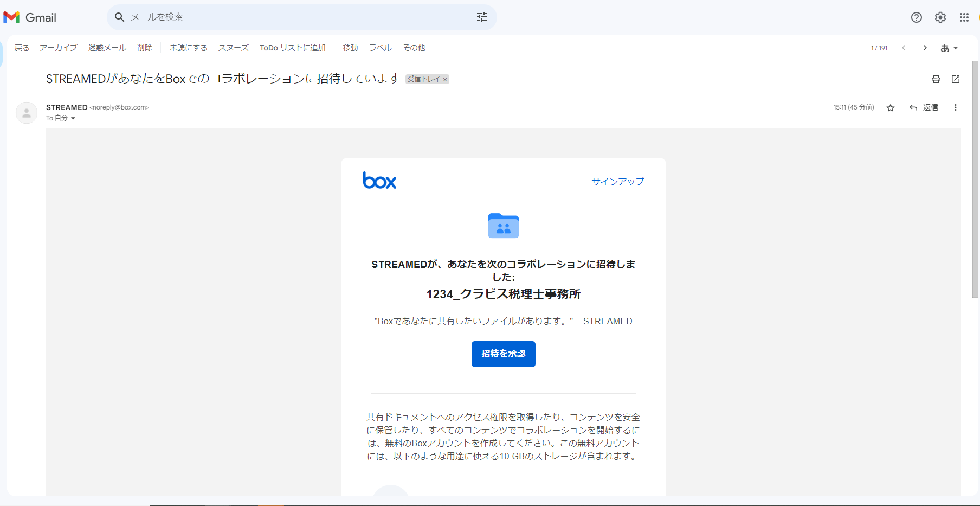Click the email subject heading
The image size is (980, 506).
tap(223, 79)
